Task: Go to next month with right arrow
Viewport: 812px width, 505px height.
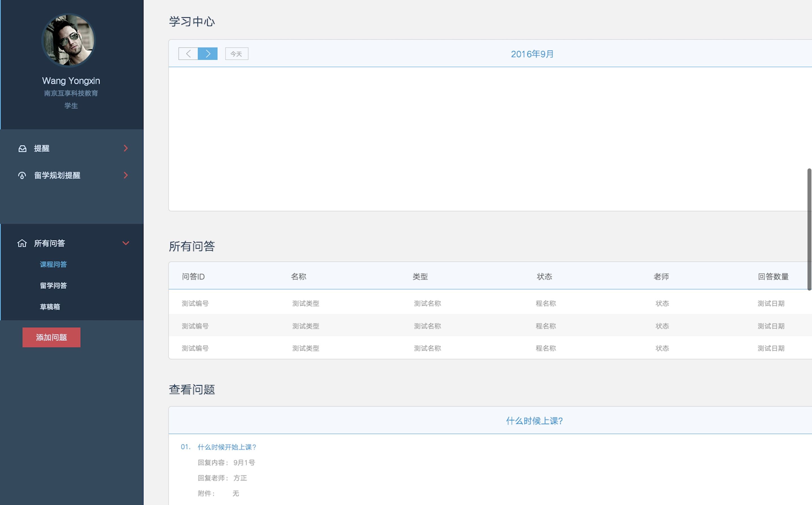Action: point(208,54)
